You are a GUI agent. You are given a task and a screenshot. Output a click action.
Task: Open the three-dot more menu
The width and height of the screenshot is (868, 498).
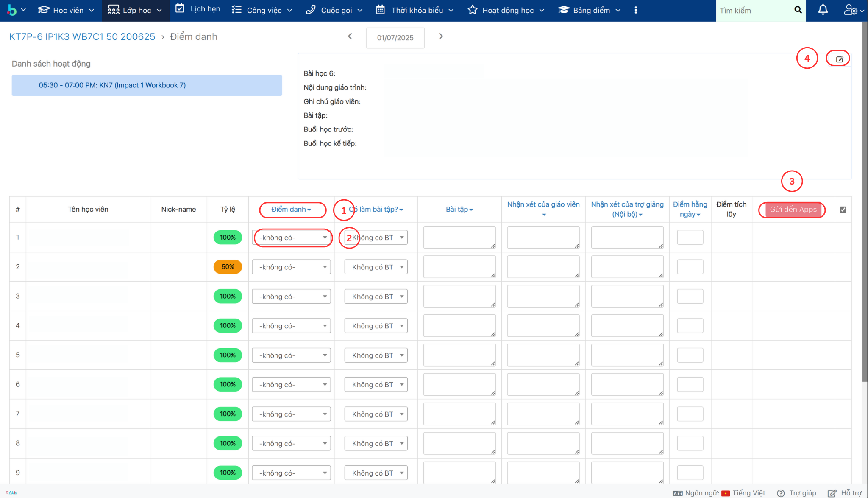635,10
